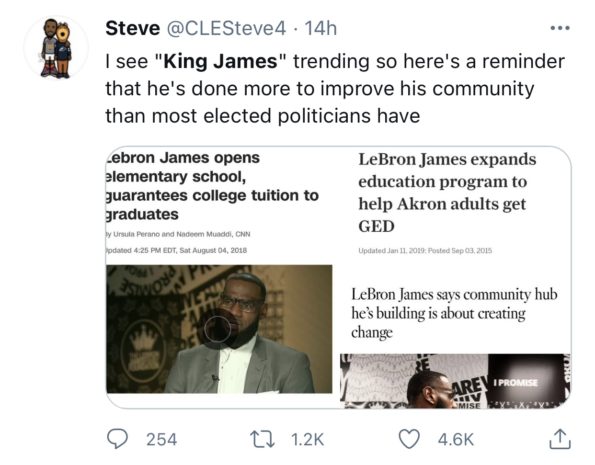Open the @CLESteve4 handle link
Viewport: 595px width, 465px height.
pyautogui.click(x=226, y=28)
